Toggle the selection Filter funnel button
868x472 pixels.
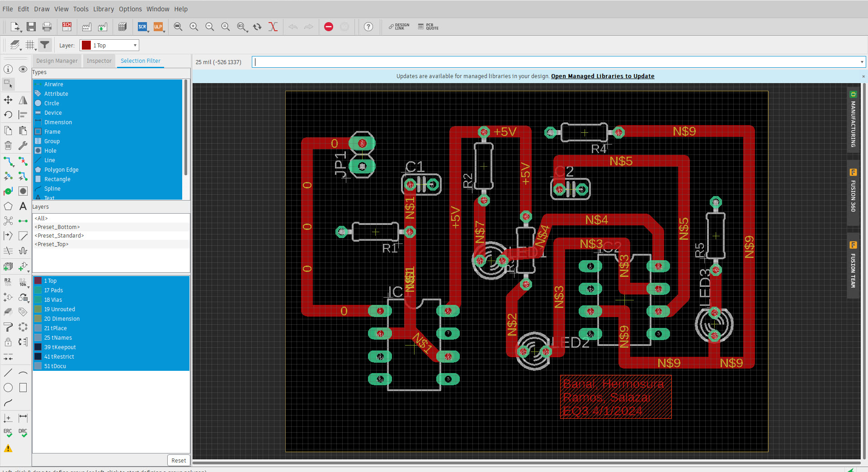[45, 45]
